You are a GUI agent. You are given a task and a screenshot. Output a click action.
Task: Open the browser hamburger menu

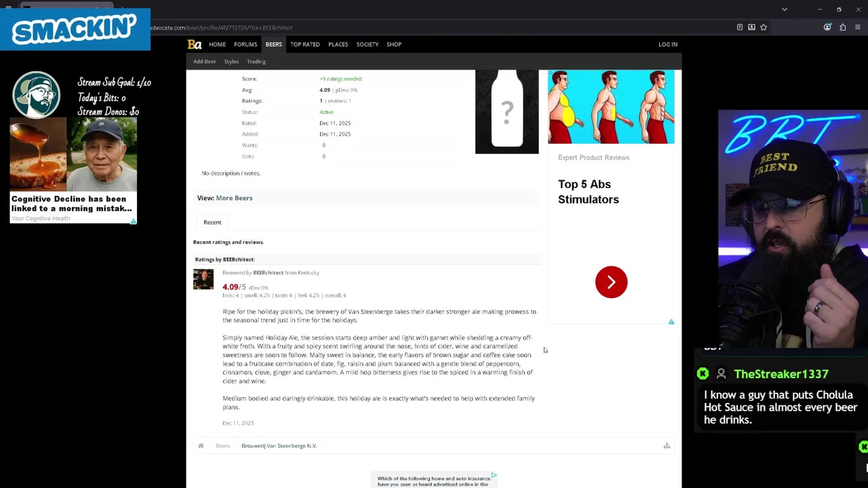point(858,27)
